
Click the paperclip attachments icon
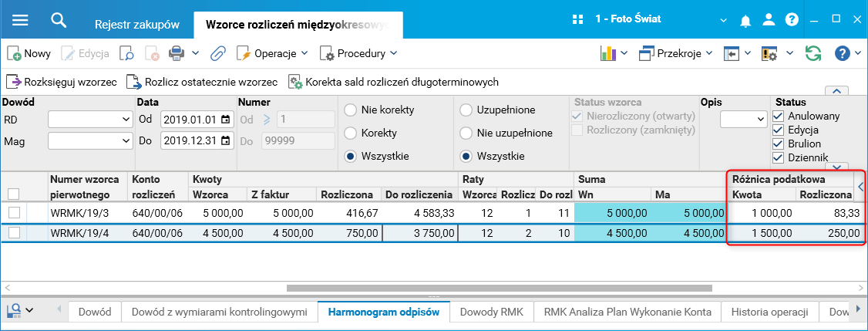tap(217, 53)
